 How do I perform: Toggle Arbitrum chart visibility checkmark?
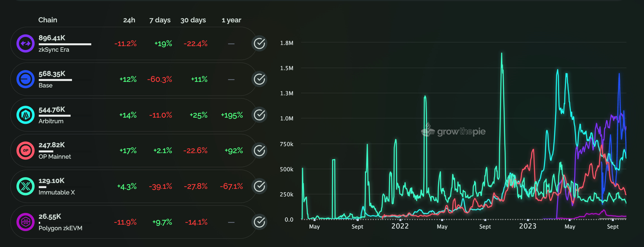pyautogui.click(x=259, y=115)
